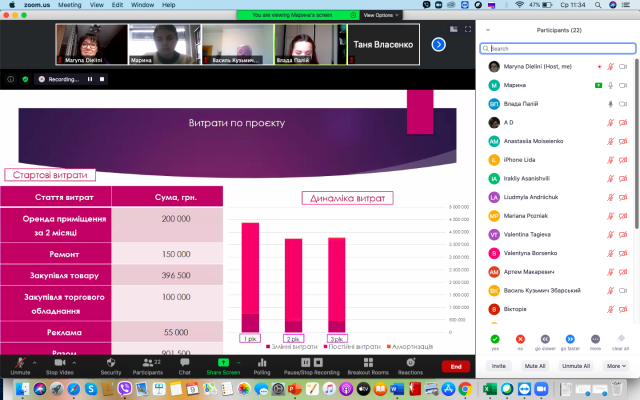This screenshot has height=400, width=640.
Task: Open the Meeting menu
Action: click(69, 5)
